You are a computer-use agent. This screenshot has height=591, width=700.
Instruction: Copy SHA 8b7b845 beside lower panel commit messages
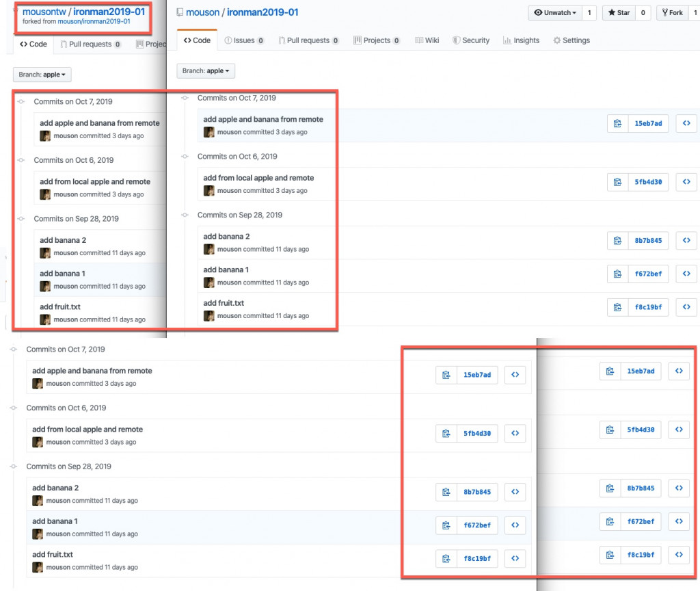coord(446,492)
